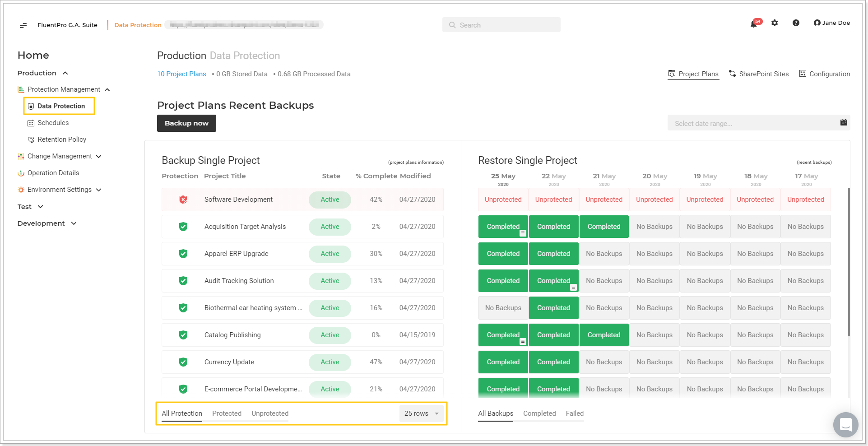Click note icon on Catalog Publishing 25 May backup
The image size is (868, 446).
click(x=523, y=342)
